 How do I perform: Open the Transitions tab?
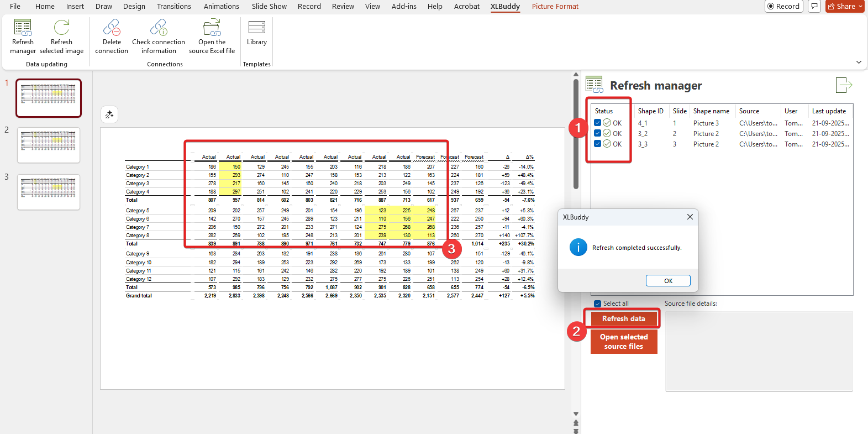point(173,7)
